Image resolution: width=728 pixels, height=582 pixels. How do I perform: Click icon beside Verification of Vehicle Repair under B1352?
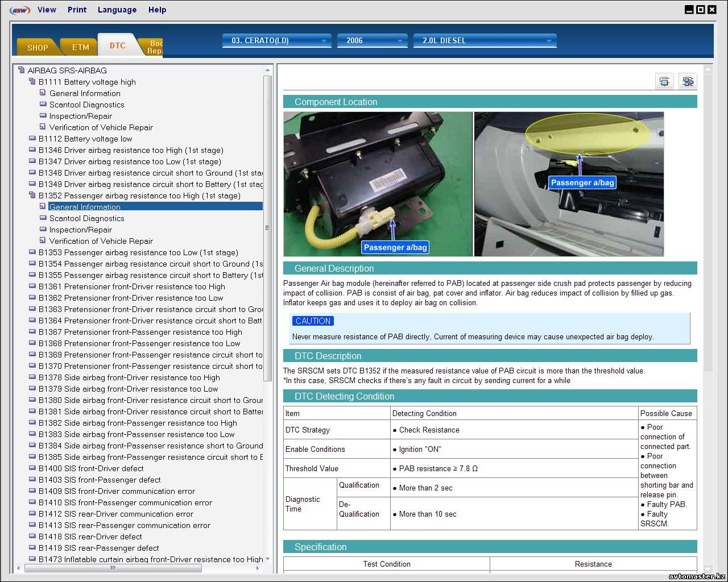click(x=43, y=240)
